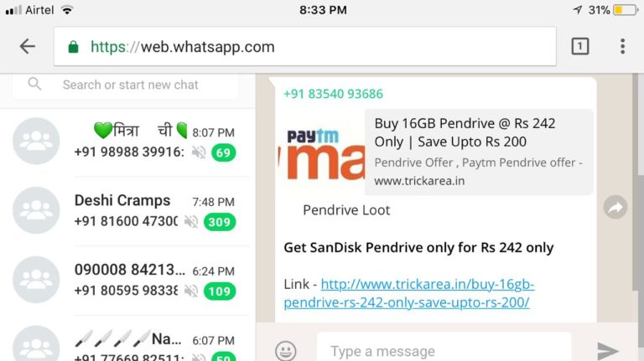Click sender number +91 83540 93686
This screenshot has height=361, width=644.
click(x=333, y=94)
